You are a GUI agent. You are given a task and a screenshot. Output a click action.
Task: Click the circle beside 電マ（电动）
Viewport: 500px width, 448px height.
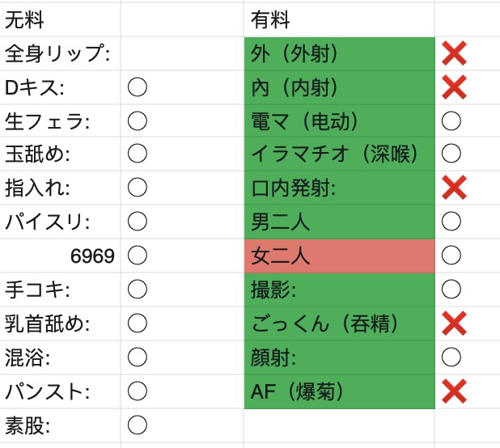click(451, 120)
